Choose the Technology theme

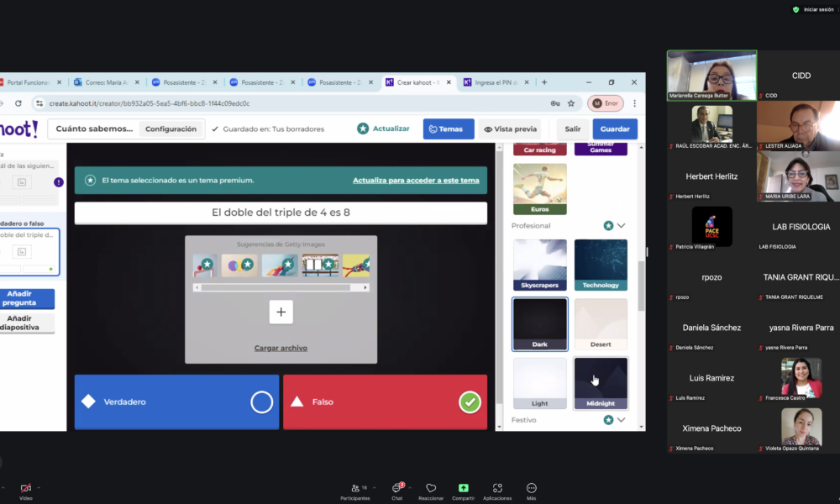point(601,265)
